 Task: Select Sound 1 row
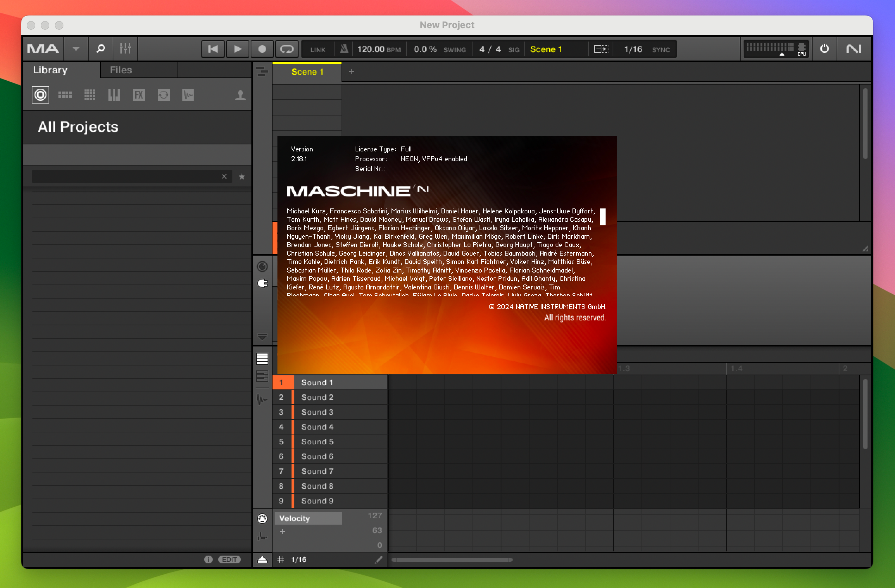point(330,382)
